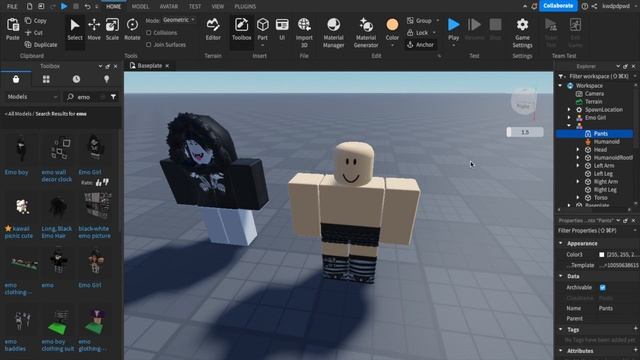The width and height of the screenshot is (640, 360).
Task: Expand the SpawnLocation tree node
Action: pos(569,109)
